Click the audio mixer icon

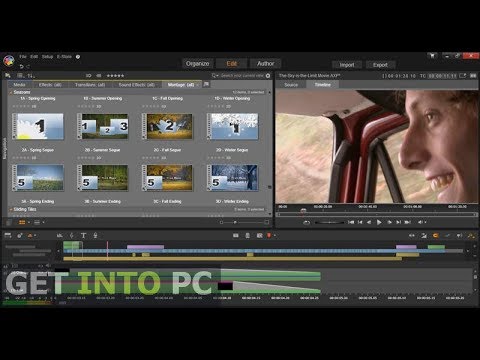coord(60,236)
